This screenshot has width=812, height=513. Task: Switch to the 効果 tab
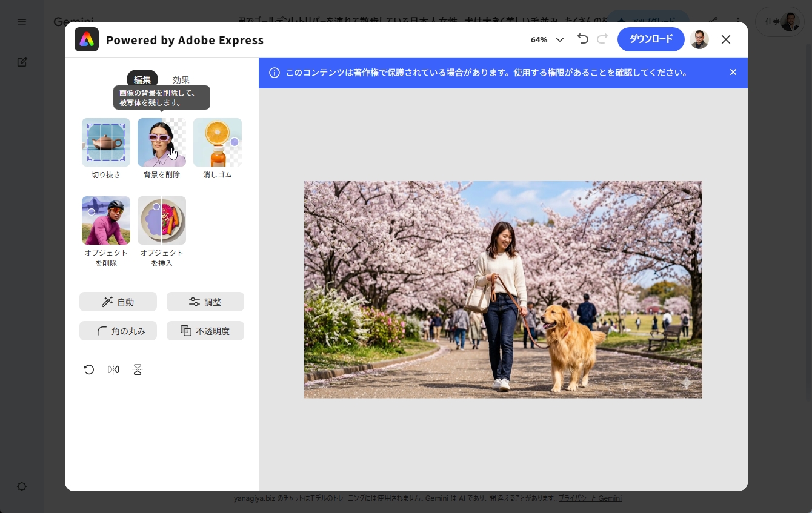point(181,79)
